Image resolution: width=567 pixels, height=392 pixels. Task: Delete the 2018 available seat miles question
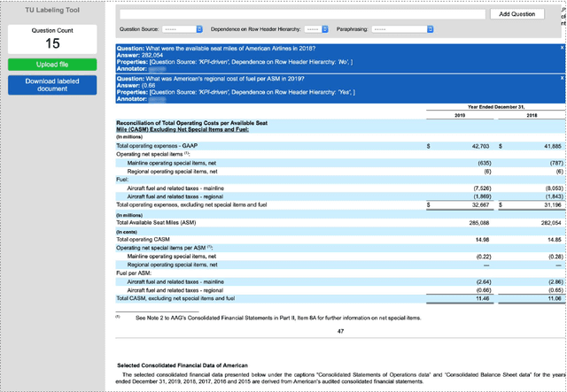point(562,45)
